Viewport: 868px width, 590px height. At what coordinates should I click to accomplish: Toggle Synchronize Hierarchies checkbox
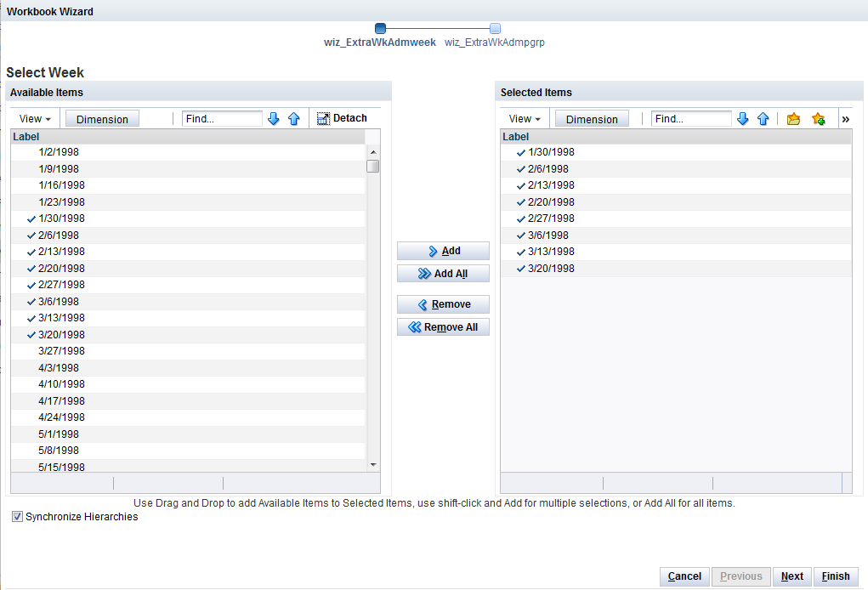coord(18,516)
